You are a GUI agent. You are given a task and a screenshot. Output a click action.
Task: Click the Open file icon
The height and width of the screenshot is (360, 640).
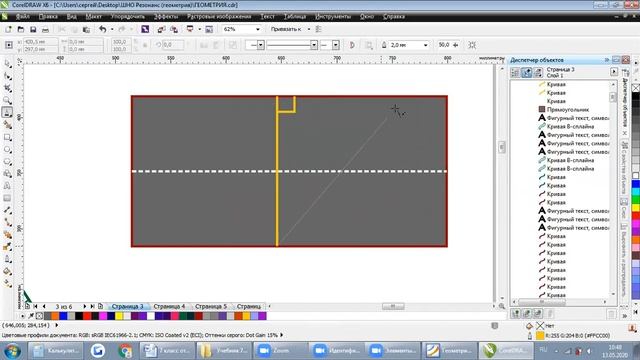pyautogui.click(x=21, y=29)
